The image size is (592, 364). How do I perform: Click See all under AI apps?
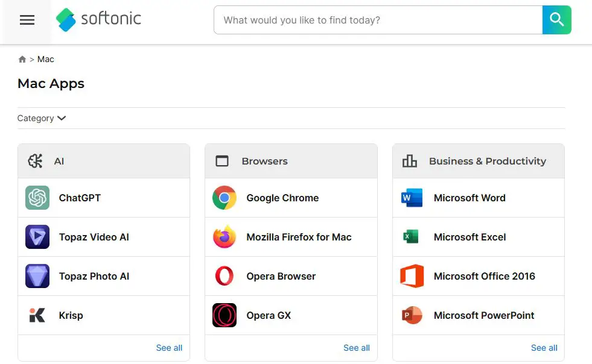[169, 348]
